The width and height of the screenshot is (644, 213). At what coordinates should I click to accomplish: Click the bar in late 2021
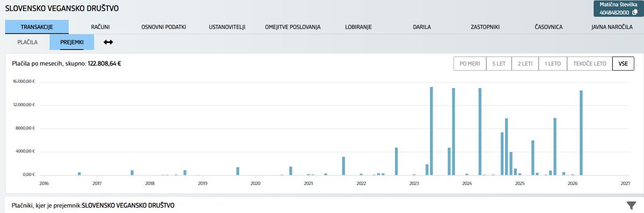343,166
